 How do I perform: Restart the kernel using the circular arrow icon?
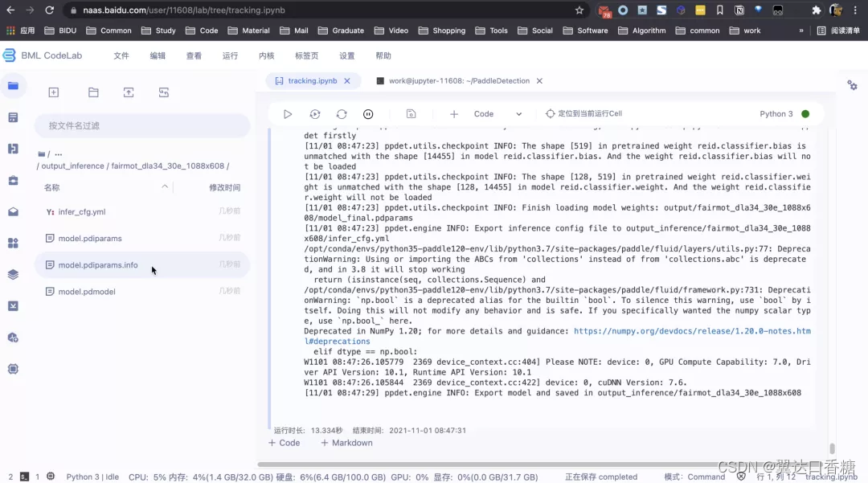[x=341, y=113]
